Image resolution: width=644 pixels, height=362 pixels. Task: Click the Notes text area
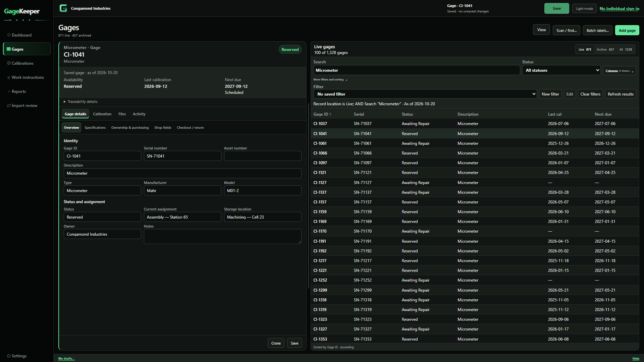[x=222, y=236]
